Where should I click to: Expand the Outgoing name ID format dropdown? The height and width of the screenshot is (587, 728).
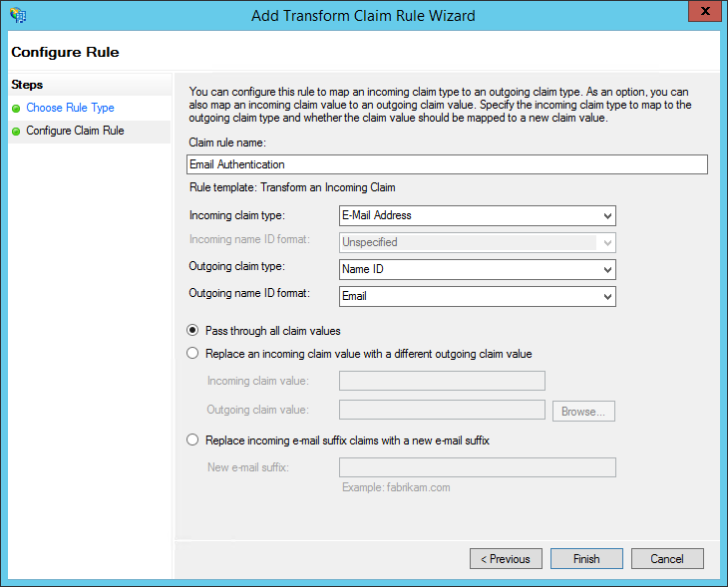(607, 296)
